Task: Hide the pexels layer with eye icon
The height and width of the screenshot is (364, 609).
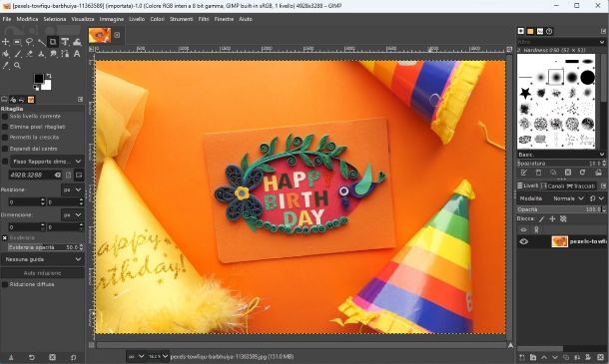Action: [x=523, y=241]
